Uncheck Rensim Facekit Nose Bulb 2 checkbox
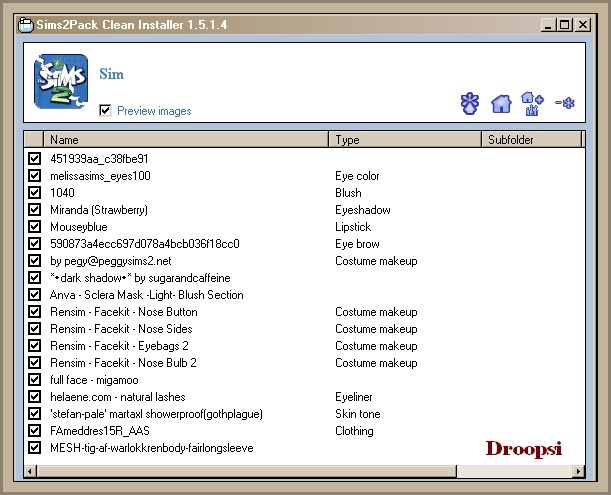Viewport: 611px width, 495px height. (34, 363)
